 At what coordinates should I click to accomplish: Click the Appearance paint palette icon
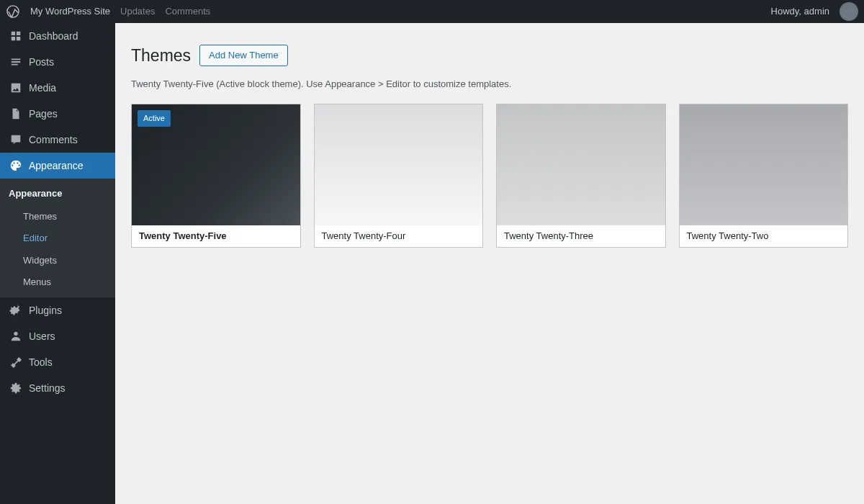pyautogui.click(x=16, y=166)
